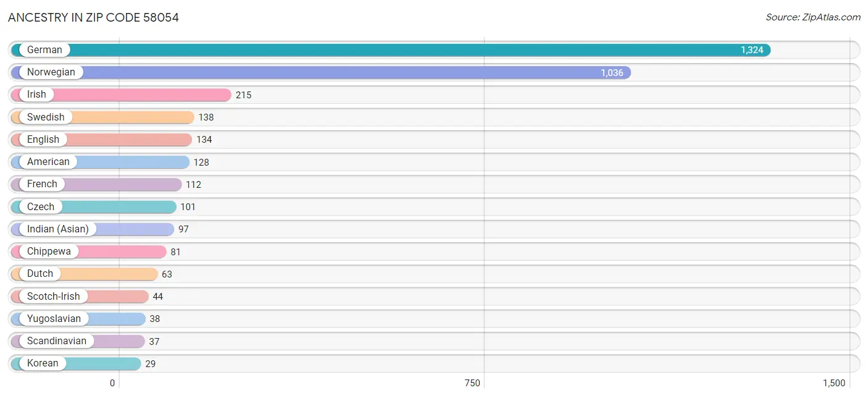Screen dimensions: 868x398
Task: Click the 1,500 axis tick label
Action: 834,383
